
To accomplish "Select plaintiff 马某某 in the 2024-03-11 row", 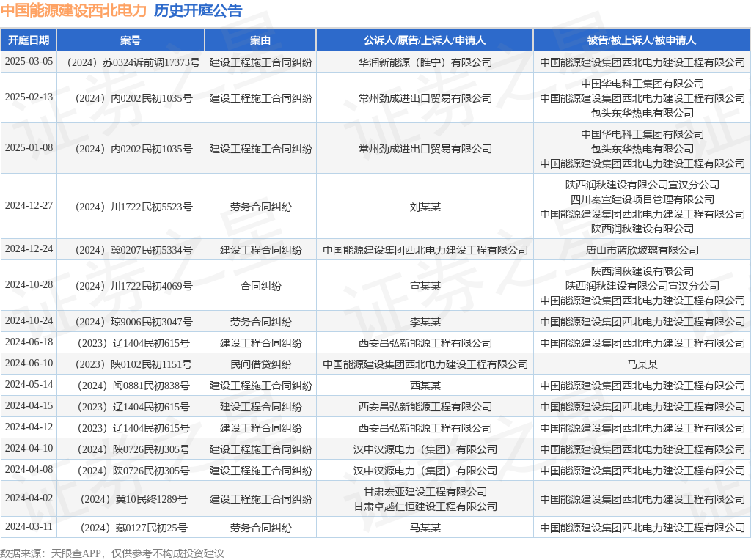I will point(425,528).
